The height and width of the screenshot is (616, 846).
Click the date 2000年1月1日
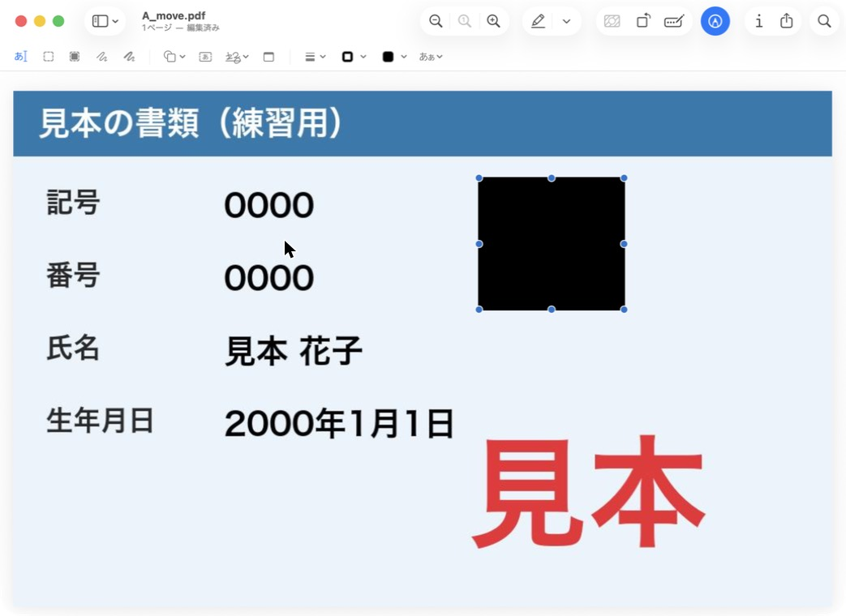pyautogui.click(x=339, y=423)
